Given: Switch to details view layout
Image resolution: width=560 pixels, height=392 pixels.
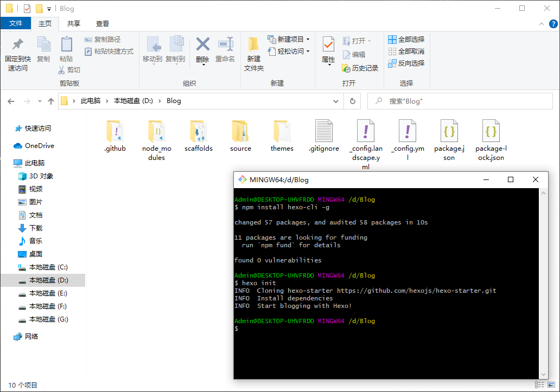Looking at the screenshot, I should point(539,384).
